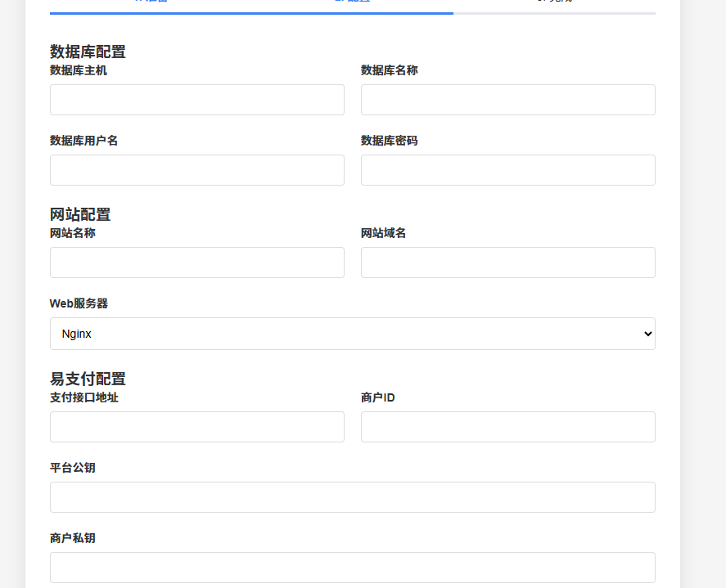Click the 商户ID label text
This screenshot has height=588, width=726.
tap(377, 397)
